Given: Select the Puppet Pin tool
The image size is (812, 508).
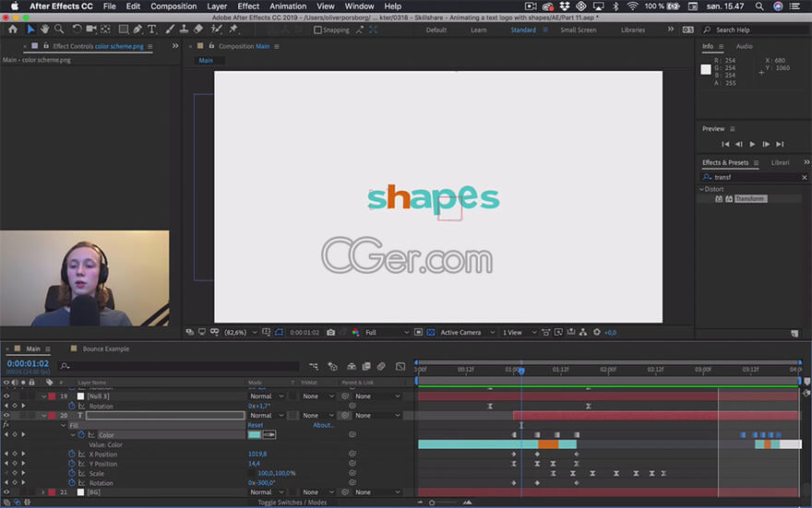Looking at the screenshot, I should 233,30.
